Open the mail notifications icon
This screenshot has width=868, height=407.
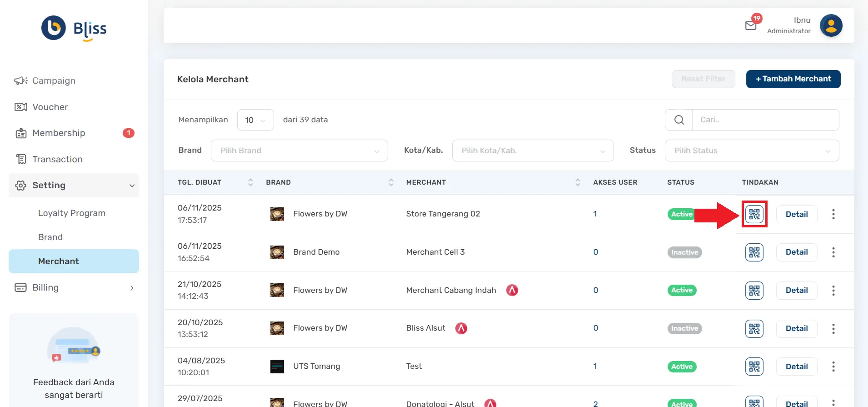click(x=751, y=25)
